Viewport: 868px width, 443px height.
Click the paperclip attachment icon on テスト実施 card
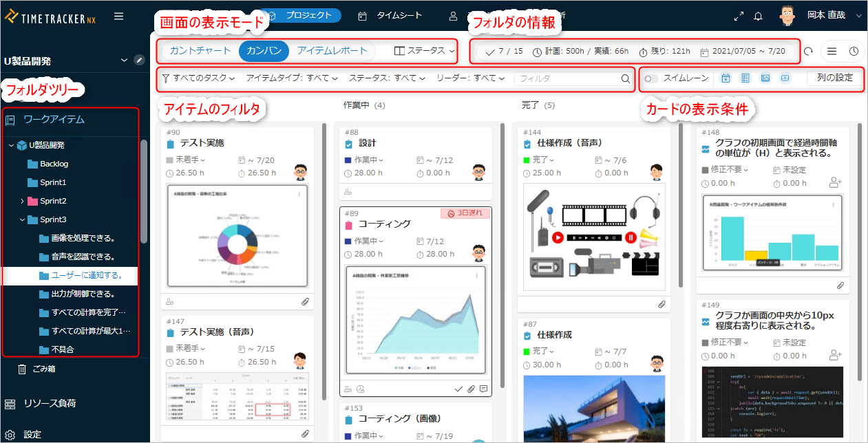pos(305,301)
